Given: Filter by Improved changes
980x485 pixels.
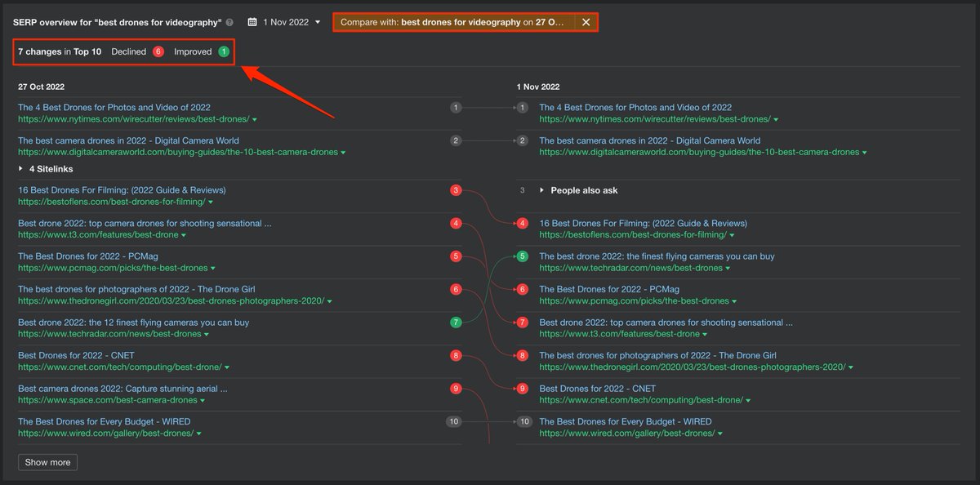Looking at the screenshot, I should click(201, 51).
